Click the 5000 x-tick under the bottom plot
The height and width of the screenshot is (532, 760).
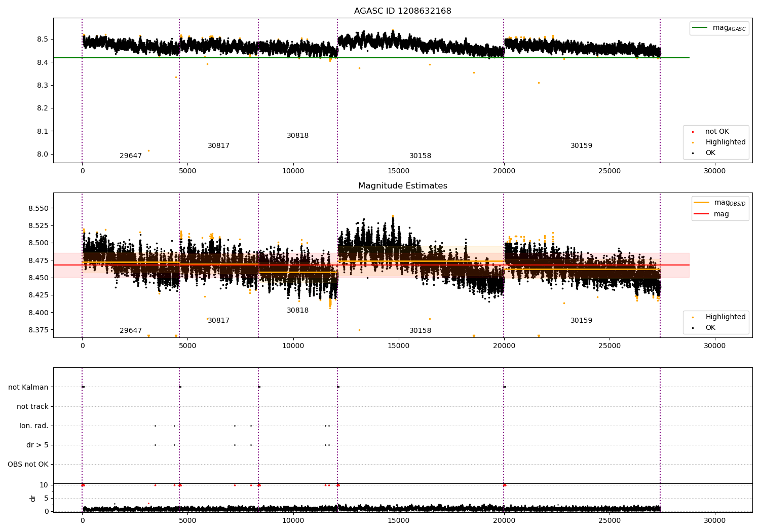pyautogui.click(x=187, y=520)
